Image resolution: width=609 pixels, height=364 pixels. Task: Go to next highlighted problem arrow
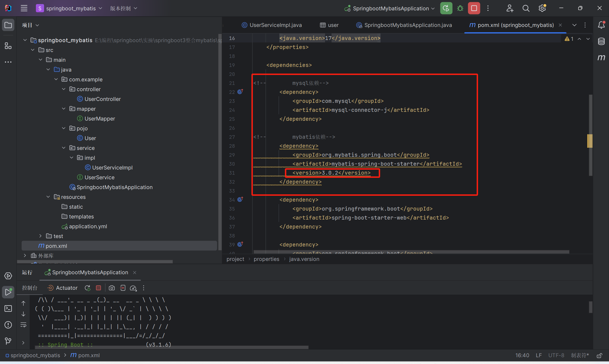(588, 39)
